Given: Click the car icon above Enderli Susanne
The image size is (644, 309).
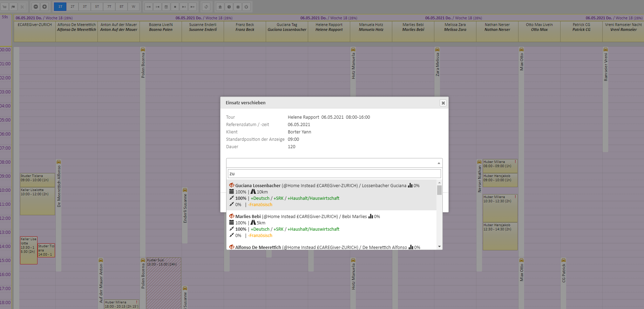Looking at the screenshot, I should [x=185, y=190].
